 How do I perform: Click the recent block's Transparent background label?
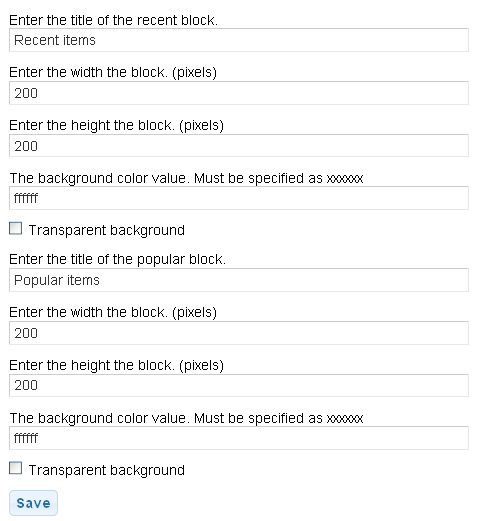pos(107,230)
